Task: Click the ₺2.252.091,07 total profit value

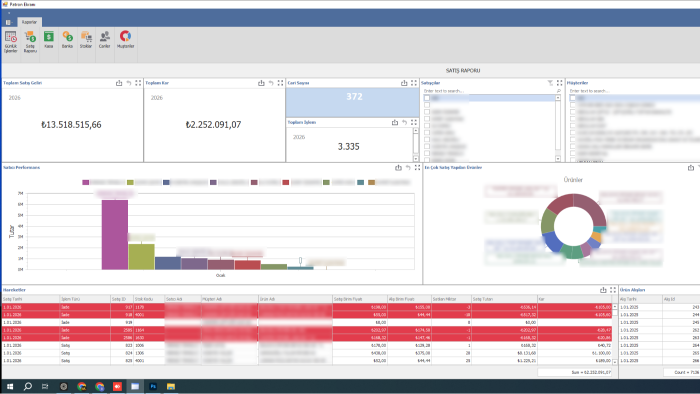Action: tap(213, 125)
